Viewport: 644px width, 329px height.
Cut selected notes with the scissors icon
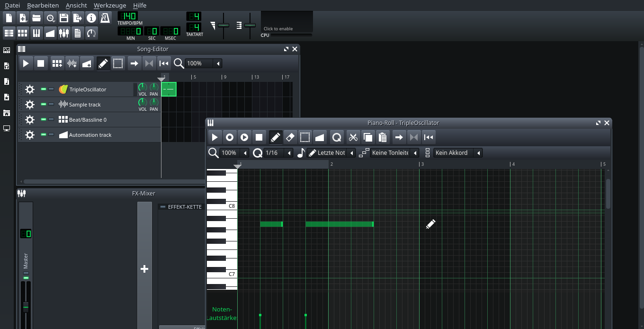point(353,137)
